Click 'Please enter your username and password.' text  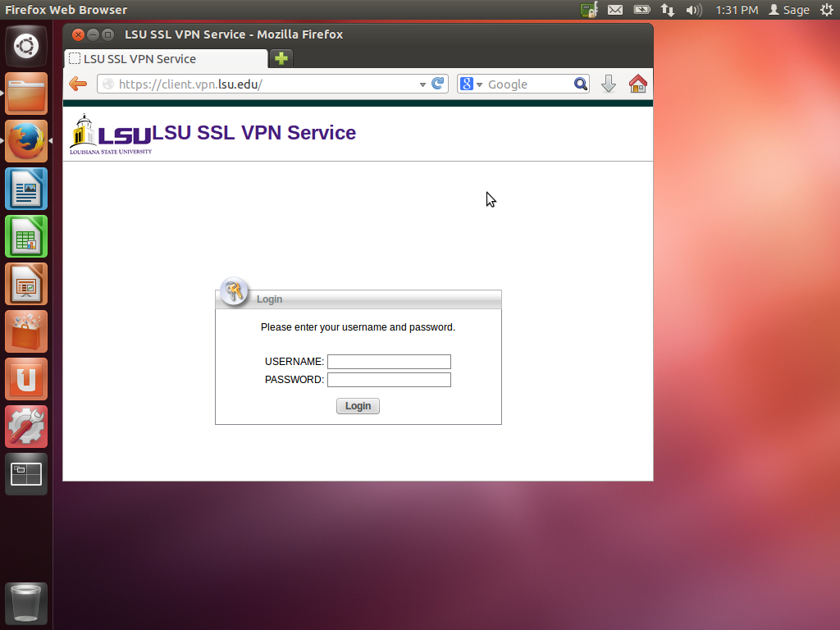(x=358, y=327)
